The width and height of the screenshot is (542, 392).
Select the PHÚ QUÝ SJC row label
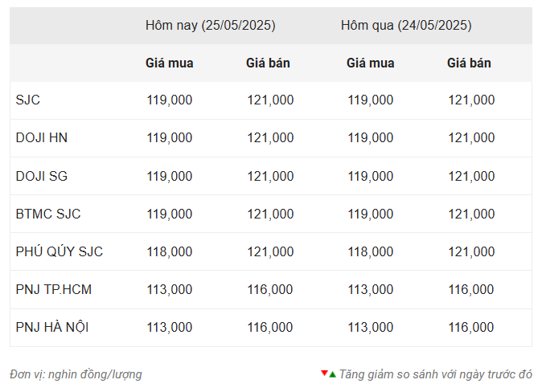click(x=60, y=251)
